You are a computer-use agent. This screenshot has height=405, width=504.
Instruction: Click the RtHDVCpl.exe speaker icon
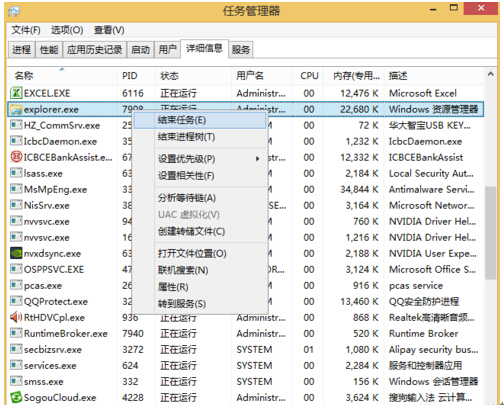[16, 317]
